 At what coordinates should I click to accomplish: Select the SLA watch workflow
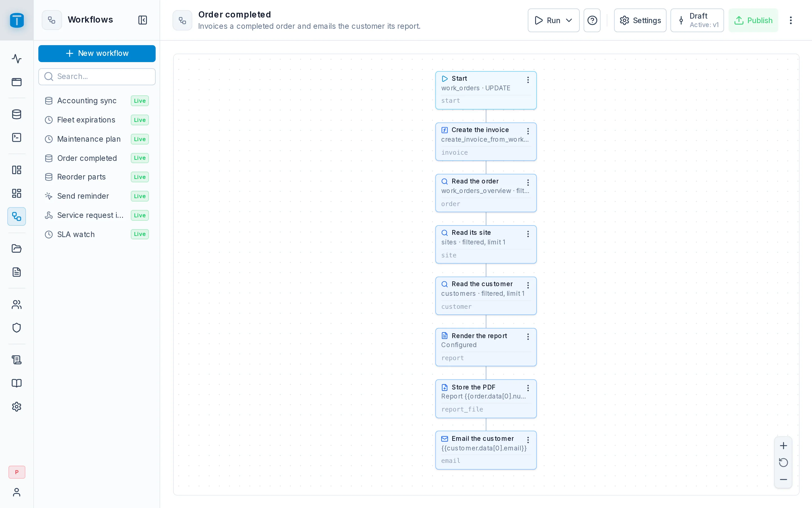[97, 234]
